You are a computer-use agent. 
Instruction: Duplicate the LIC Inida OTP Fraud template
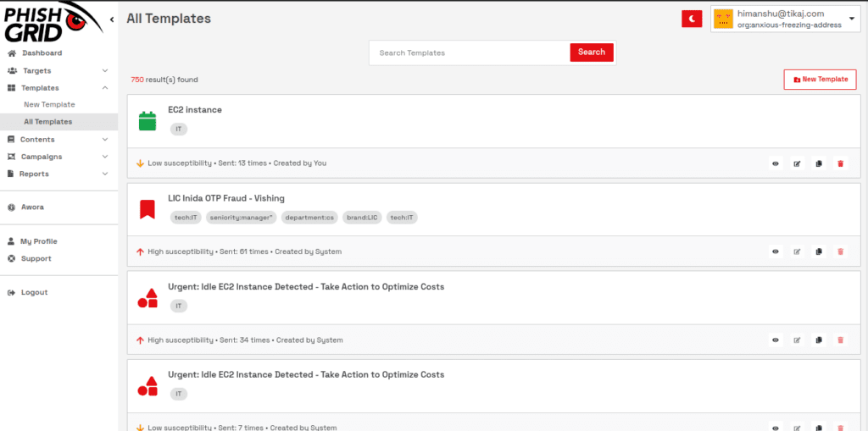tap(819, 251)
